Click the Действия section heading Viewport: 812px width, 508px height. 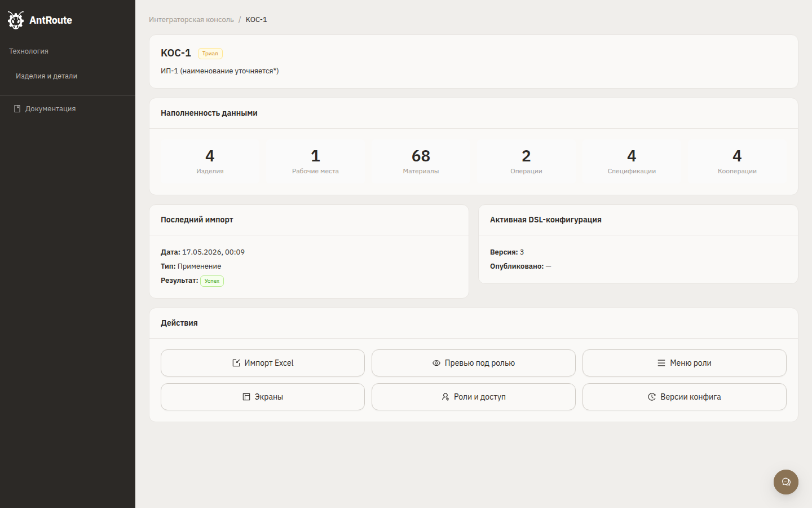(179, 323)
